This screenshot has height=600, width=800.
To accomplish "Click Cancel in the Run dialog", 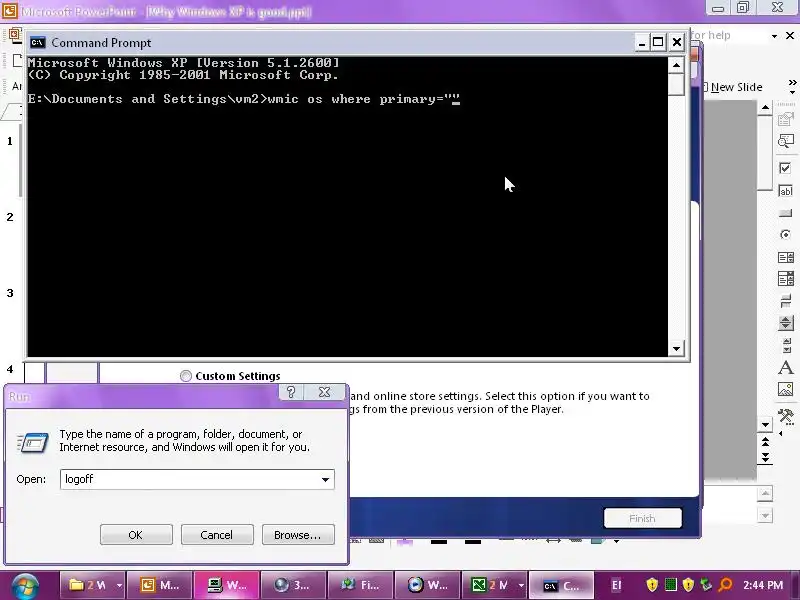I will 217,535.
